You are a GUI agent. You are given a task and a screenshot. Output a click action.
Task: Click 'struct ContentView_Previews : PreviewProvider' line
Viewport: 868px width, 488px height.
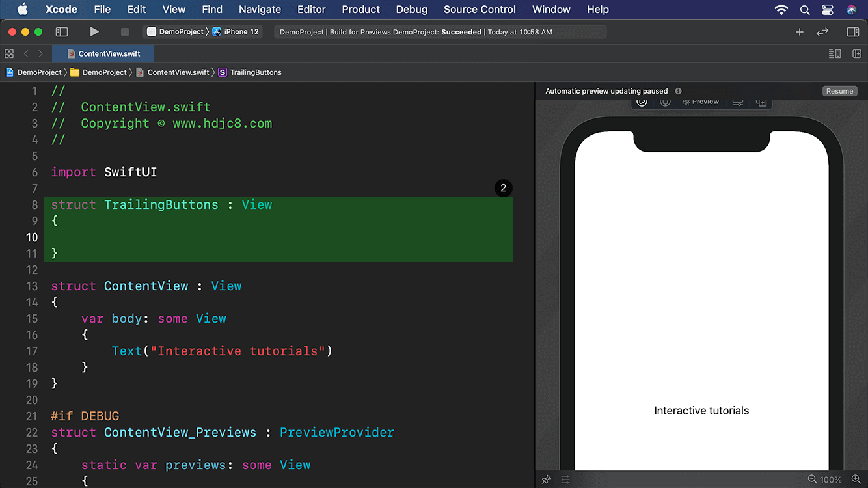click(x=223, y=432)
